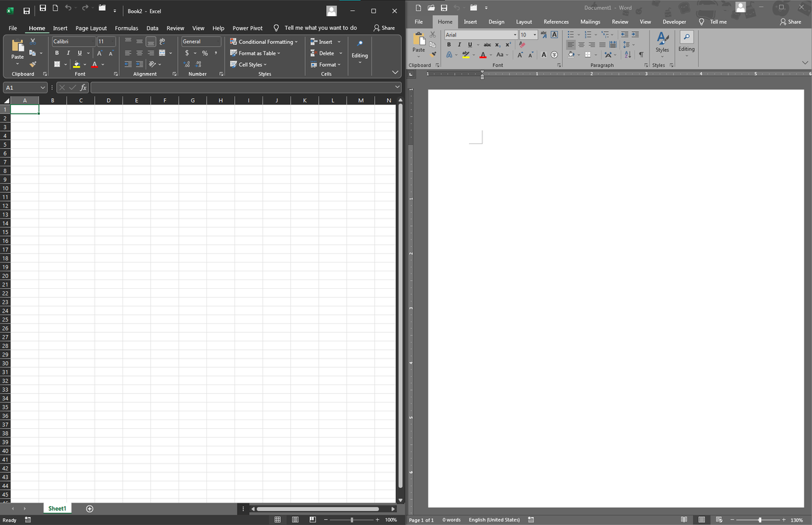Open Excel Calibri font name box
This screenshot has height=525, width=812.
pos(74,41)
